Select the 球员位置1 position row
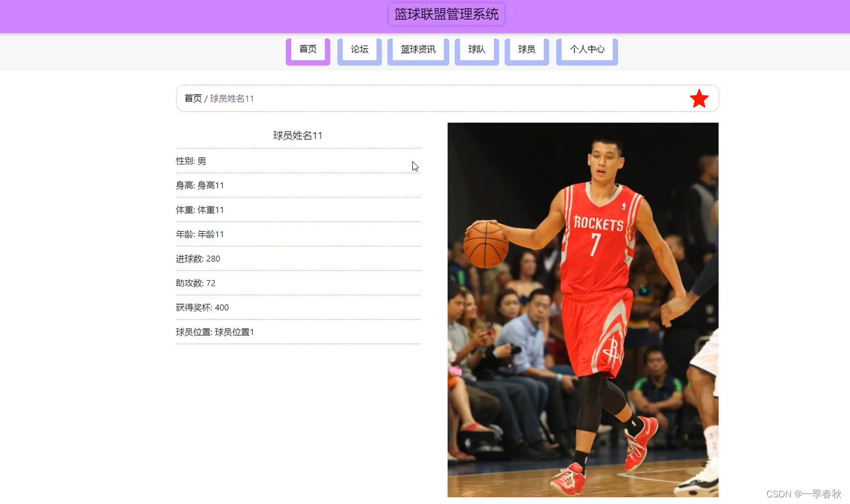Image resolution: width=850 pixels, height=504 pixels. pyautogui.click(x=215, y=332)
